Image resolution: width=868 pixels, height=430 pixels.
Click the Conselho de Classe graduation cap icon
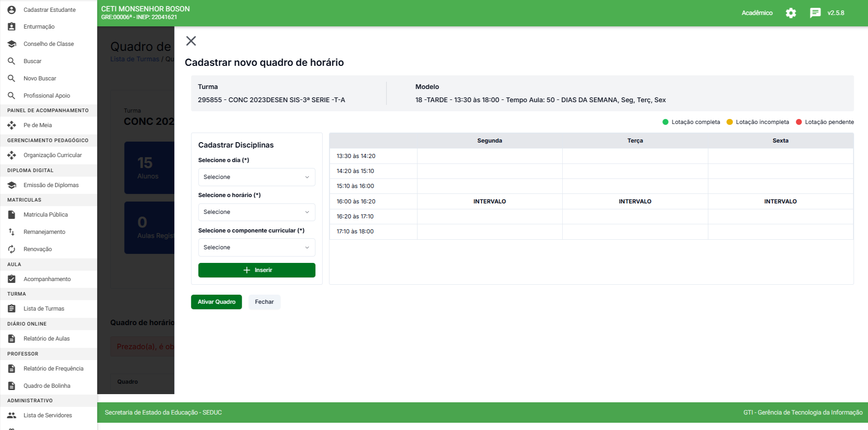(12, 44)
